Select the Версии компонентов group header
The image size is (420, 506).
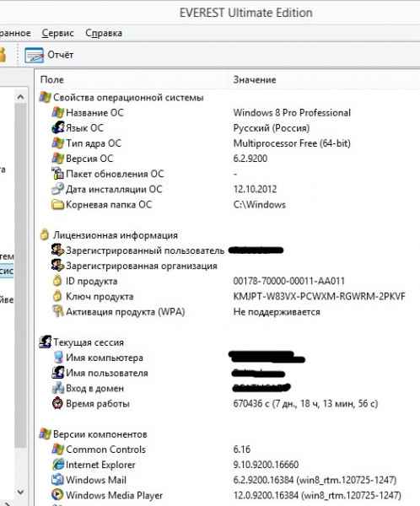click(x=100, y=434)
